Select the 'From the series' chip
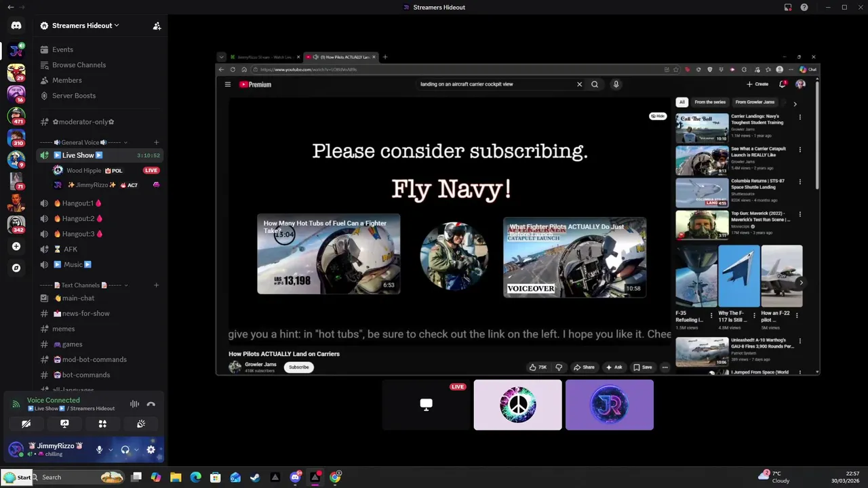Image resolution: width=868 pixels, height=488 pixels. click(710, 102)
